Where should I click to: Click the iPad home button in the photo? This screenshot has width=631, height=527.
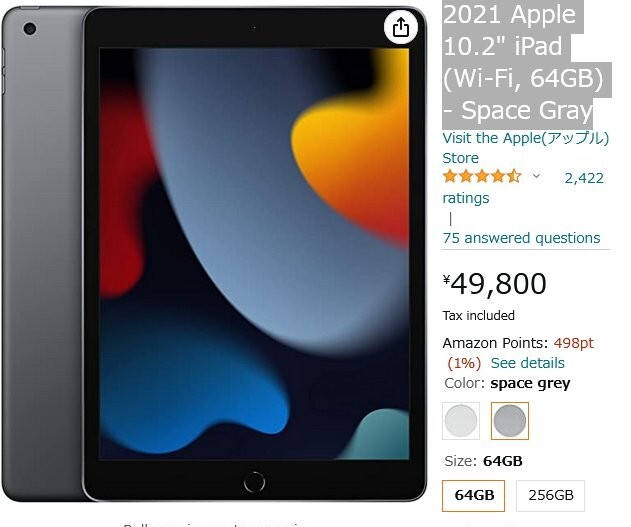[254, 482]
